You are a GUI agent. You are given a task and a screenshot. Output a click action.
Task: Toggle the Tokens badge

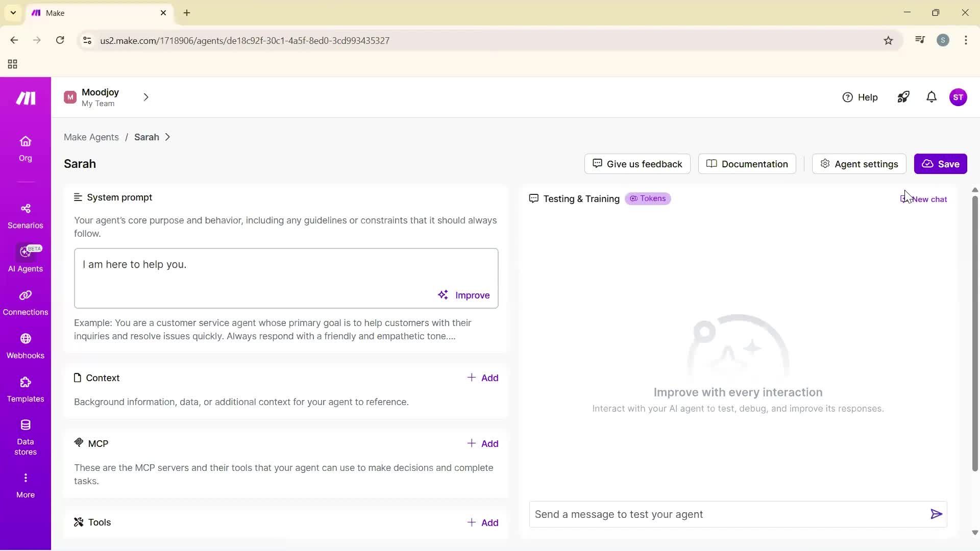(x=648, y=198)
